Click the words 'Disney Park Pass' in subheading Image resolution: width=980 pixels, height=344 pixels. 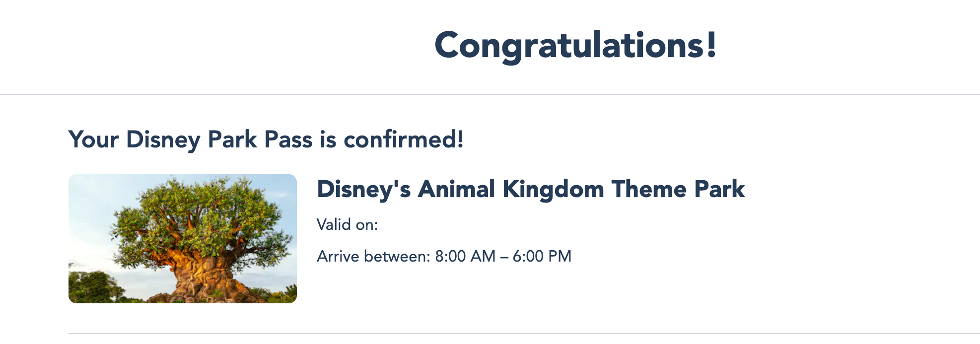[219, 139]
